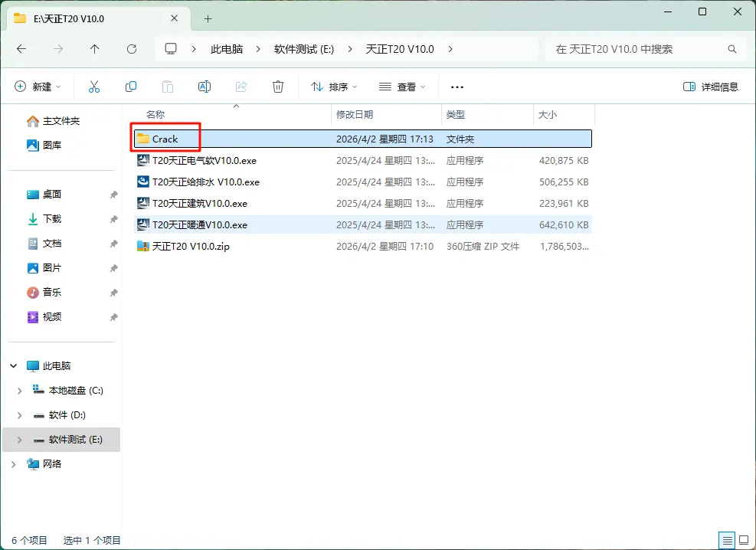Go back with the left arrow
The width and height of the screenshot is (756, 550).
[21, 49]
